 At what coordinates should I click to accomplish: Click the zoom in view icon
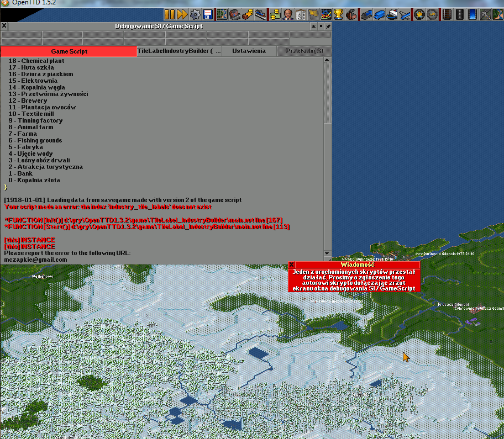[420, 14]
